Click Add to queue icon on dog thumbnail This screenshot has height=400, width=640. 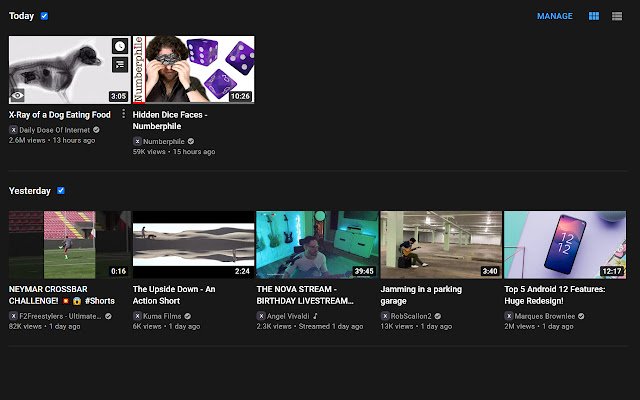pyautogui.click(x=120, y=64)
